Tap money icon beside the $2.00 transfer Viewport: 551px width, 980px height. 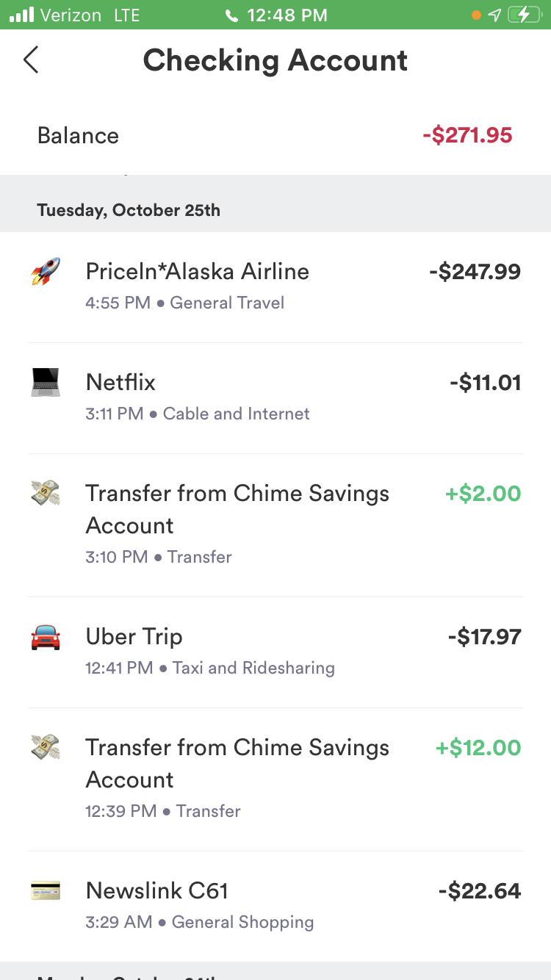point(46,493)
